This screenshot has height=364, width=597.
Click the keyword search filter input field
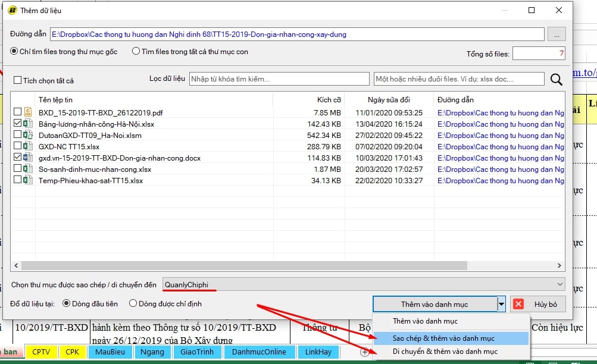[x=278, y=79]
